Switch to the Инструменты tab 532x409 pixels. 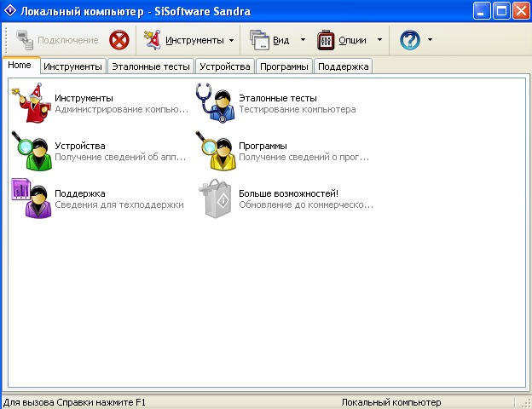click(x=73, y=66)
